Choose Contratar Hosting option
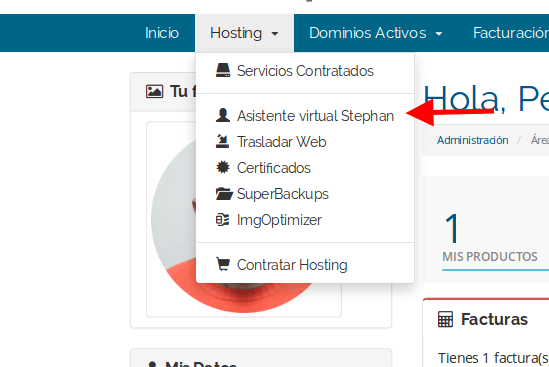 click(x=305, y=265)
